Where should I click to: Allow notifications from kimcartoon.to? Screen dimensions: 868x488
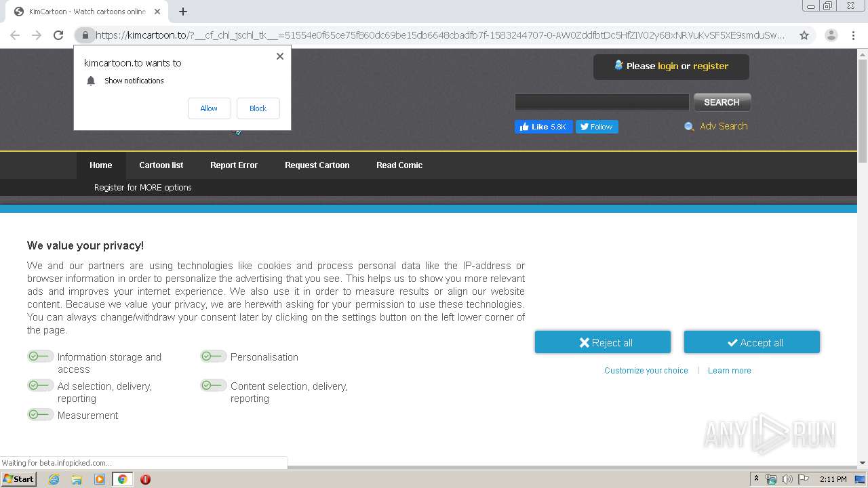(x=209, y=108)
